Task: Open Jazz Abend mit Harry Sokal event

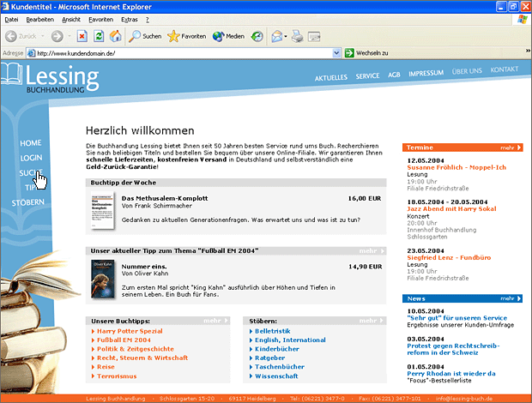Action: click(x=451, y=208)
